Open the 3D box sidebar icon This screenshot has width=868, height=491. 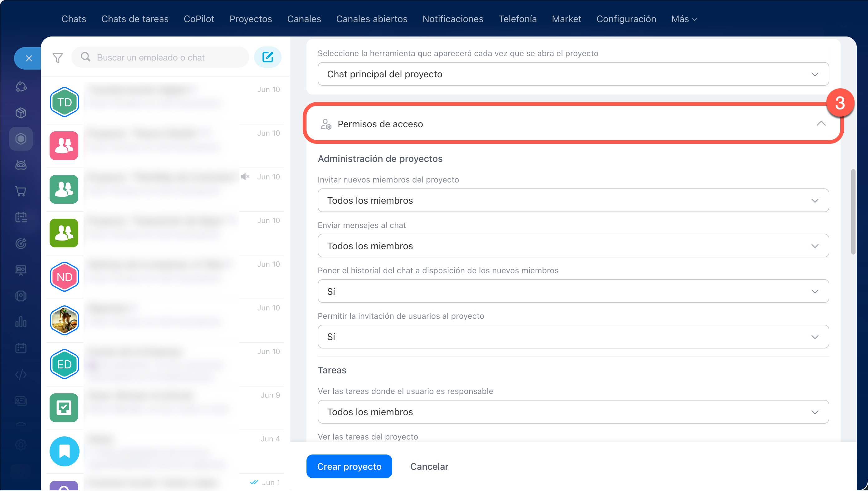[x=21, y=113]
